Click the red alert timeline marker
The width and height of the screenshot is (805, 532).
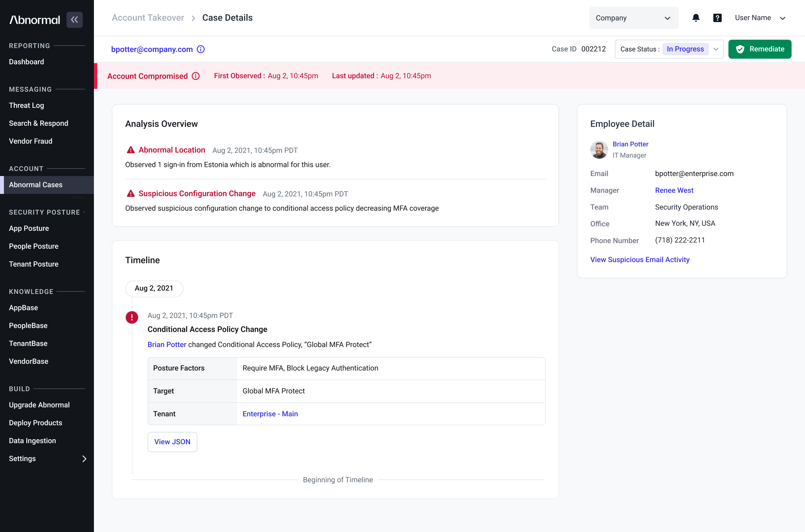click(132, 317)
